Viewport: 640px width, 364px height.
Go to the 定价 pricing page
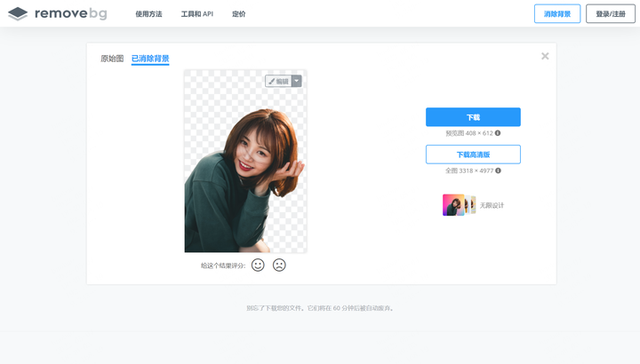[x=239, y=14]
